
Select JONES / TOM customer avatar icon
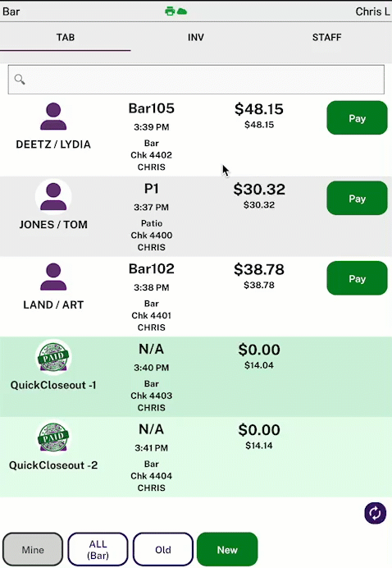tap(53, 197)
